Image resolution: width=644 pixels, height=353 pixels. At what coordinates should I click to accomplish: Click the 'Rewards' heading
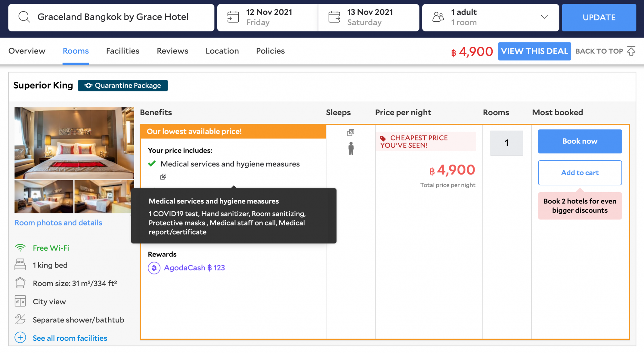tap(162, 254)
